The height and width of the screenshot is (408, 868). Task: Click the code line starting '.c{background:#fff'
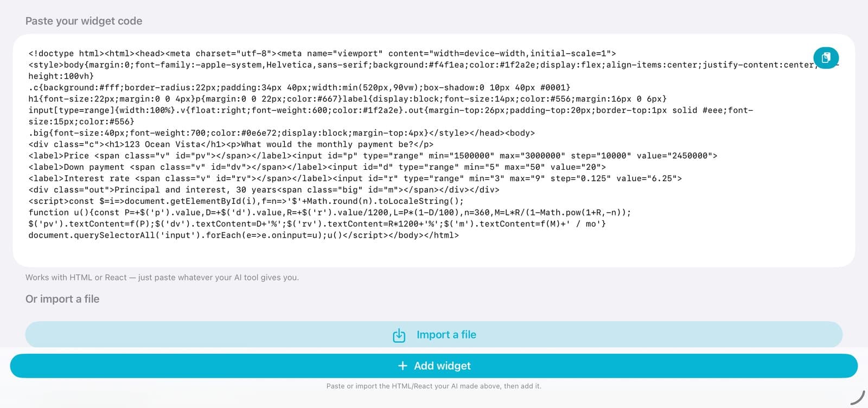coord(299,87)
